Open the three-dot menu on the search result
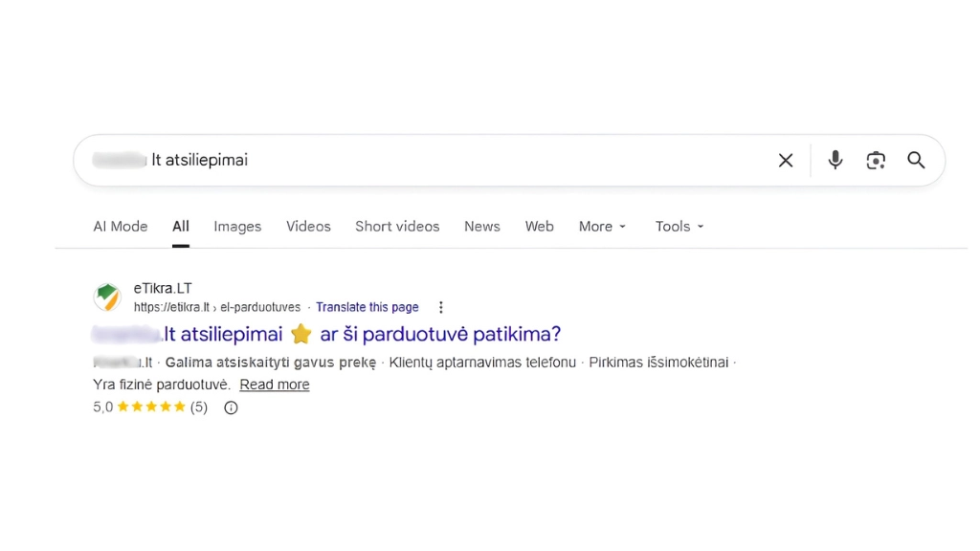The image size is (980, 551). tap(440, 306)
